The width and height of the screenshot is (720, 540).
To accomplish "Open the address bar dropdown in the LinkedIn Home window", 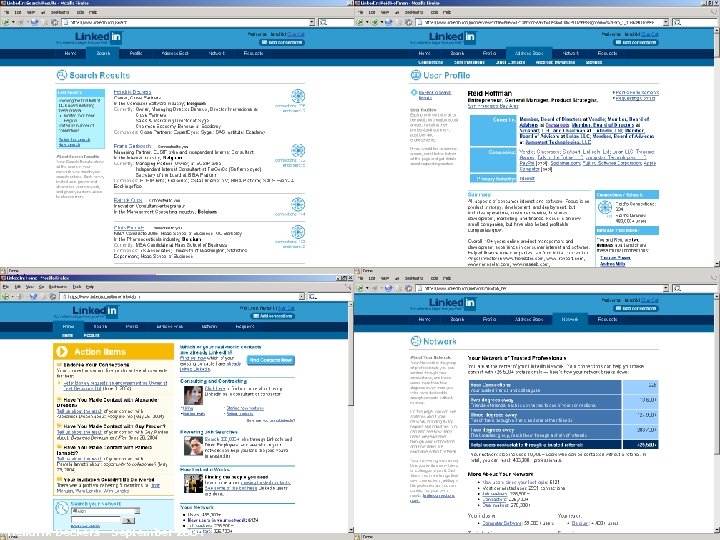I will [x=302, y=297].
